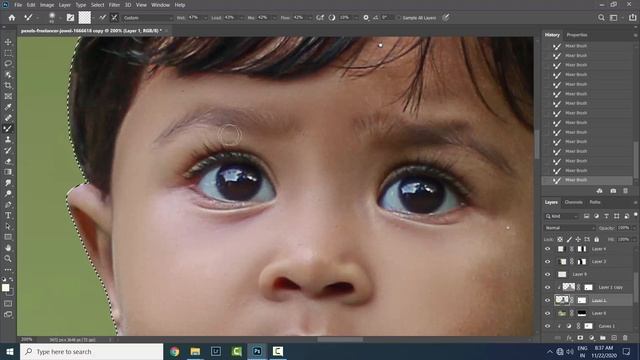Viewport: 640px width, 360px height.
Task: Create new snapshot camera icon in History
Action: point(613,191)
